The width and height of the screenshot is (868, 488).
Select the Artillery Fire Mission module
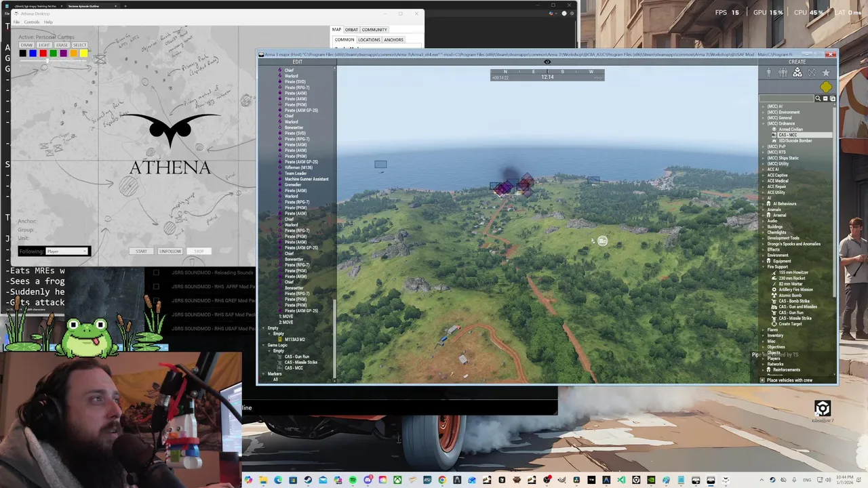tap(795, 289)
